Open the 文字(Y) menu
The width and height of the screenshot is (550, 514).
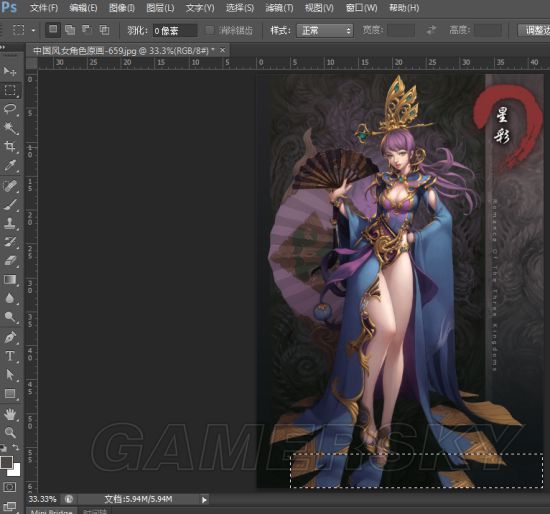click(x=200, y=8)
